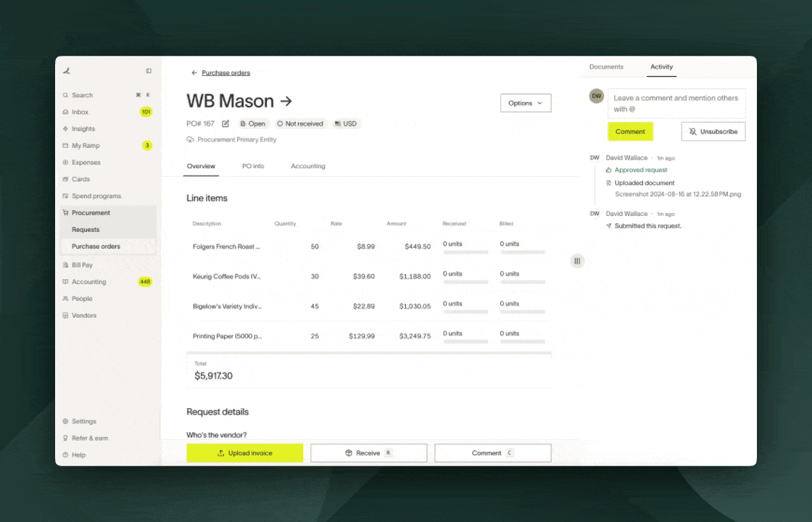
Task: Click the Vendors icon in sidebar
Action: pyautogui.click(x=65, y=315)
